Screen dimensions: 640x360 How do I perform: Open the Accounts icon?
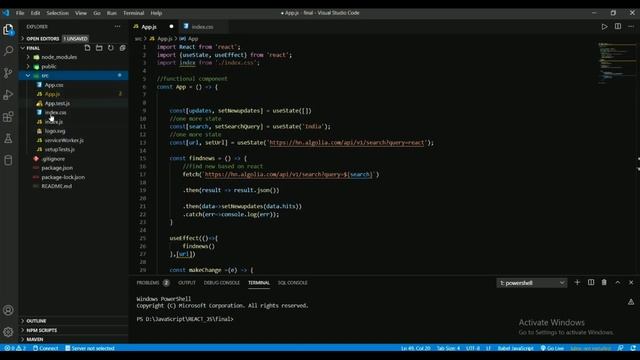(x=8, y=310)
